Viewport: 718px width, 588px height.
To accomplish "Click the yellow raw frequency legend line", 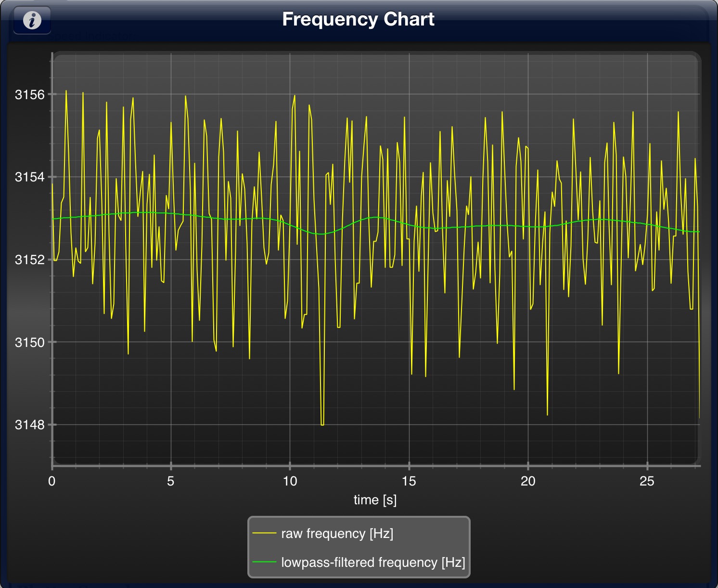I will coord(264,533).
